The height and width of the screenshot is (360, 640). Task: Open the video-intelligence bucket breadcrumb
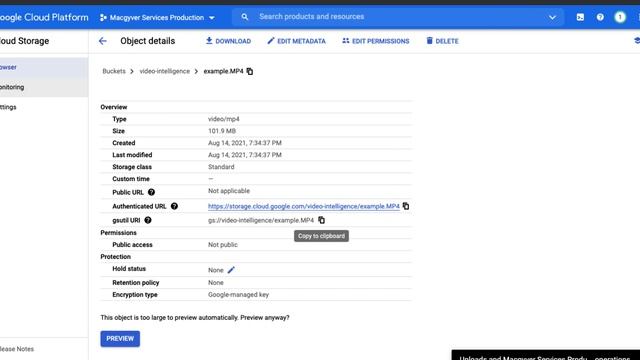tap(164, 71)
